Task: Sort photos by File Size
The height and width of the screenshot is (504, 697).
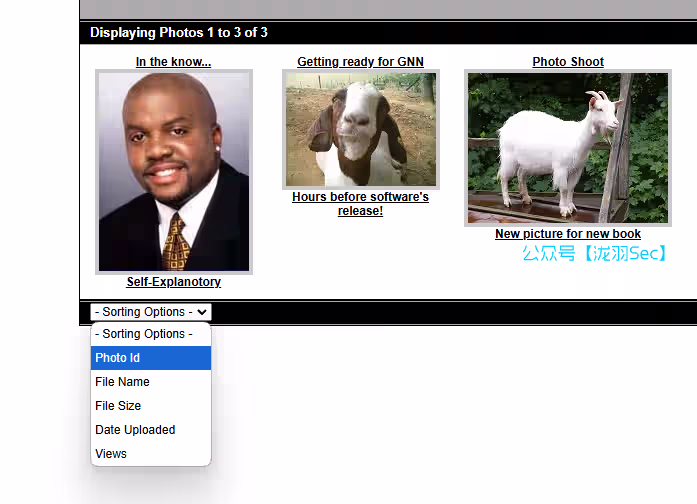Action: tap(150, 406)
